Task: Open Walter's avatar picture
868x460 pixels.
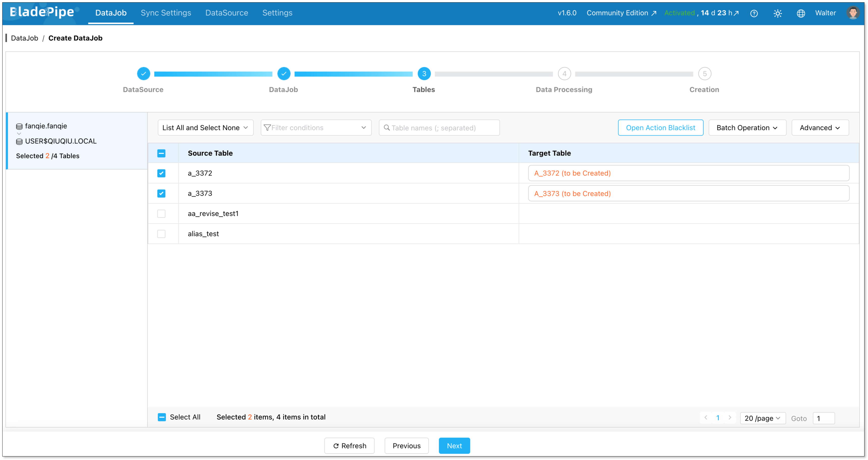Action: pyautogui.click(x=853, y=13)
